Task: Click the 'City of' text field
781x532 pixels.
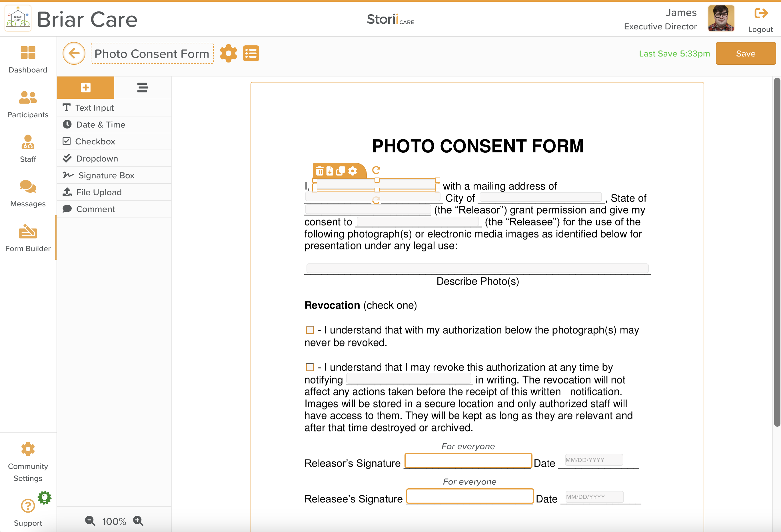Action: 540,197
